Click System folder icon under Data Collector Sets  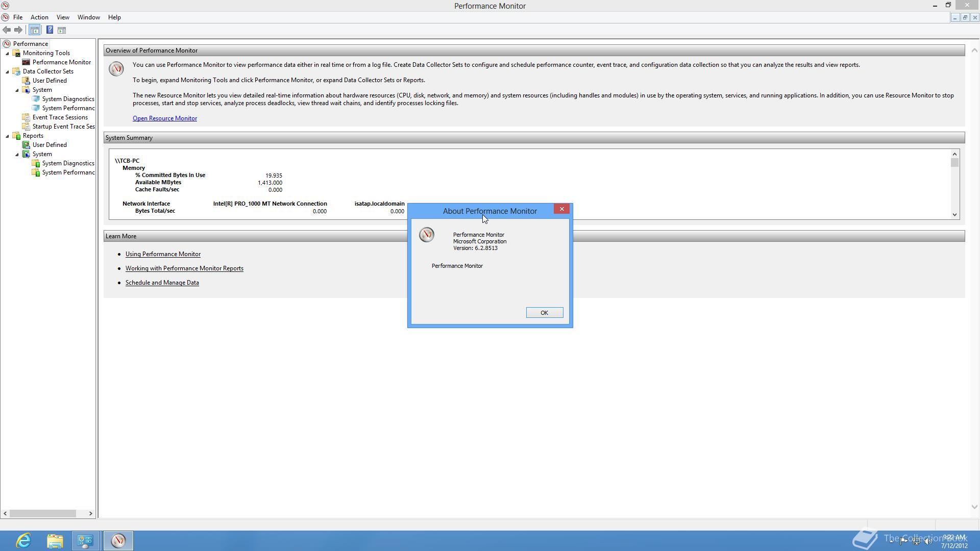[26, 90]
